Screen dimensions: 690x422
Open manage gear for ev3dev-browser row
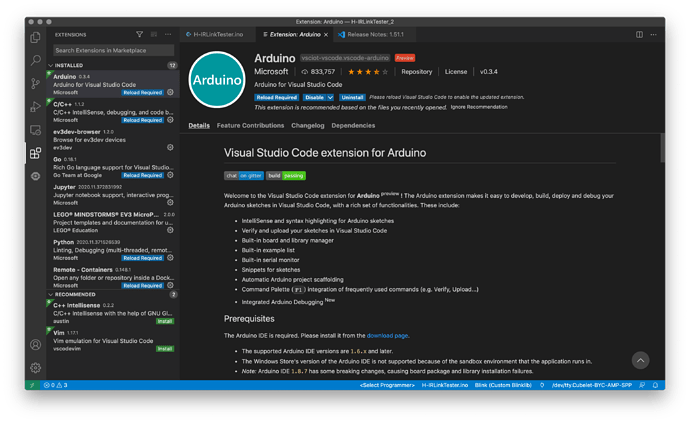170,147
